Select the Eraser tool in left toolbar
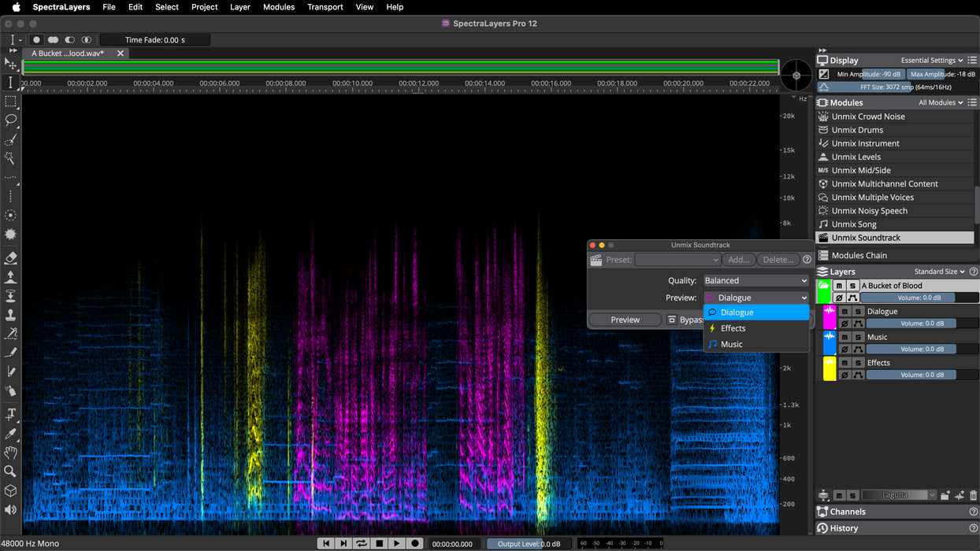Viewport: 980px width, 551px height. coord(10,257)
